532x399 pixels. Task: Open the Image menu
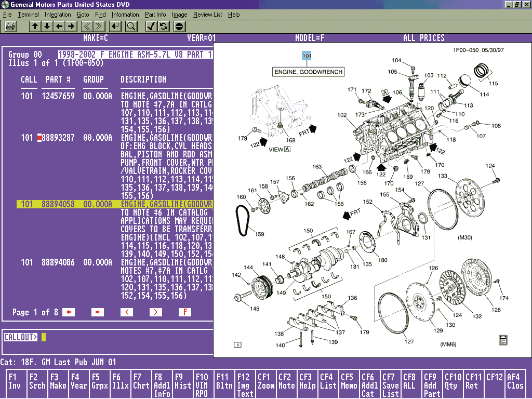pos(179,15)
